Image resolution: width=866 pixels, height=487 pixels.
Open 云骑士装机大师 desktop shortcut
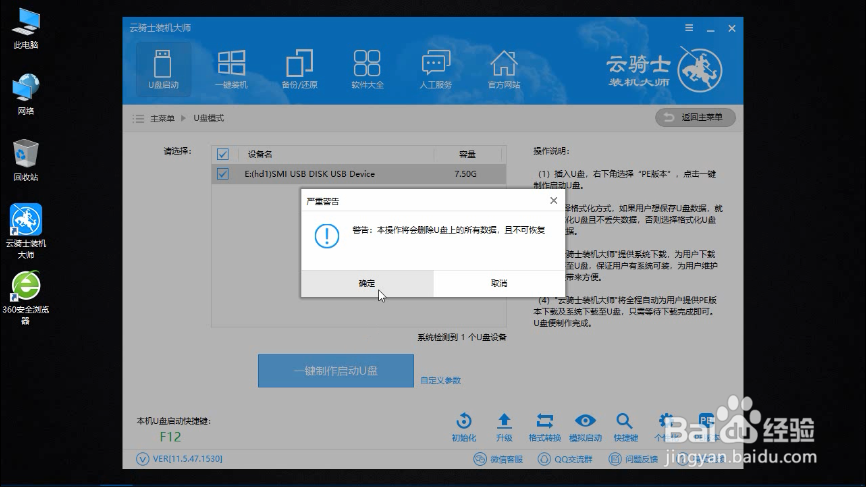tap(25, 231)
